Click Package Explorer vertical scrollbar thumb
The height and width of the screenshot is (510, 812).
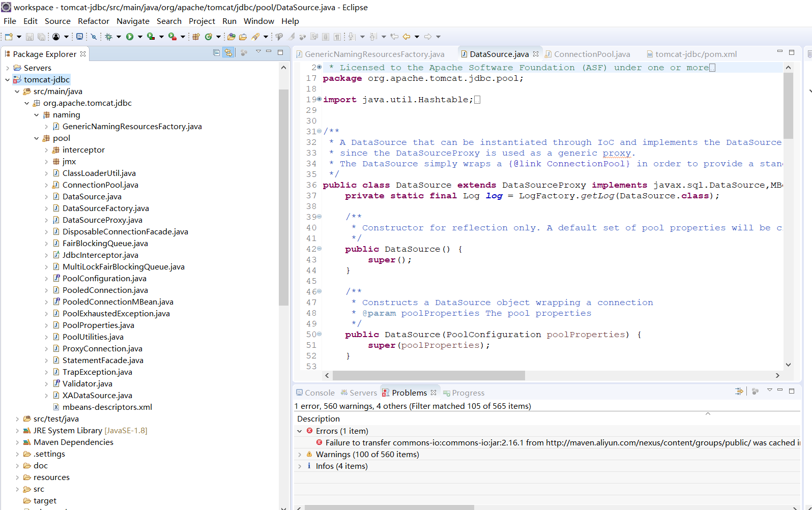point(283,197)
